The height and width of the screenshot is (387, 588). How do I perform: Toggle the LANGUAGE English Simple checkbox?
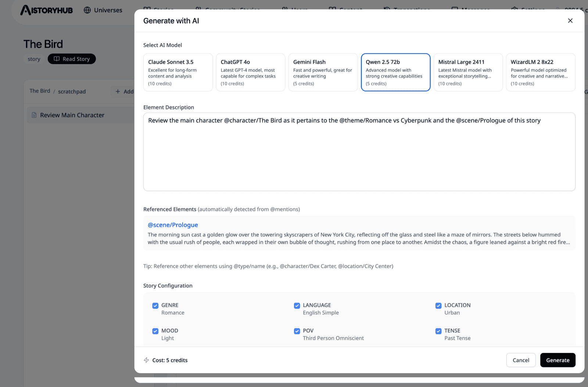297,305
